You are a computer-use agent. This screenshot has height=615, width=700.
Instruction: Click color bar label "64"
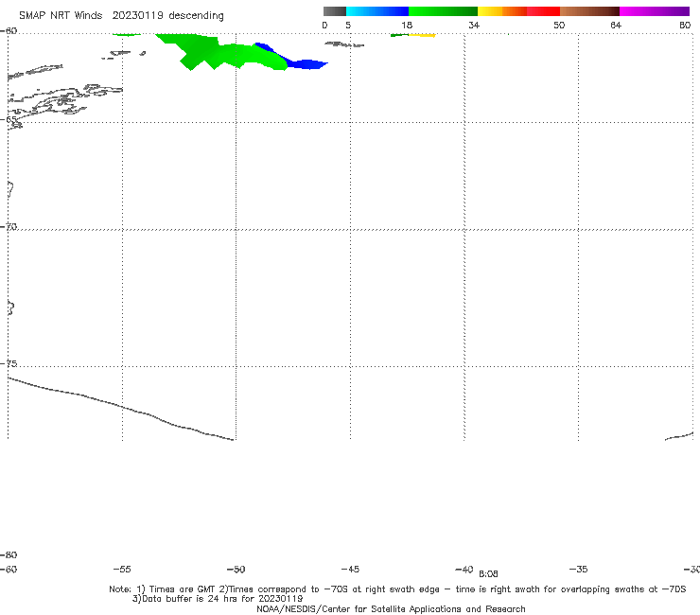coord(616,25)
